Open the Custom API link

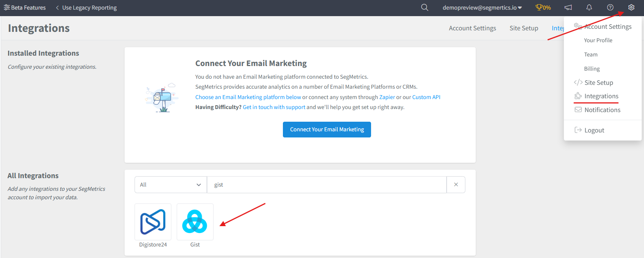426,97
